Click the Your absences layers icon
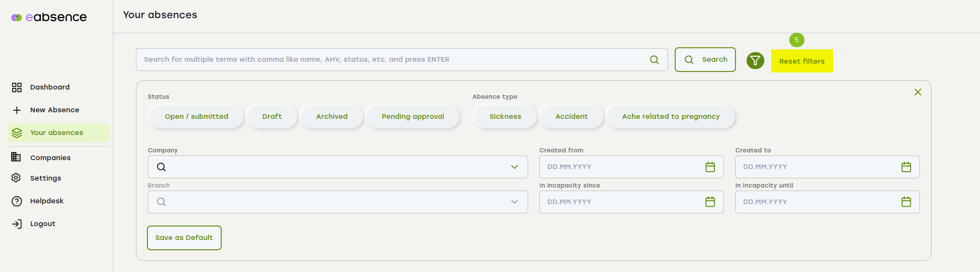The width and height of the screenshot is (980, 272). pos(17,133)
